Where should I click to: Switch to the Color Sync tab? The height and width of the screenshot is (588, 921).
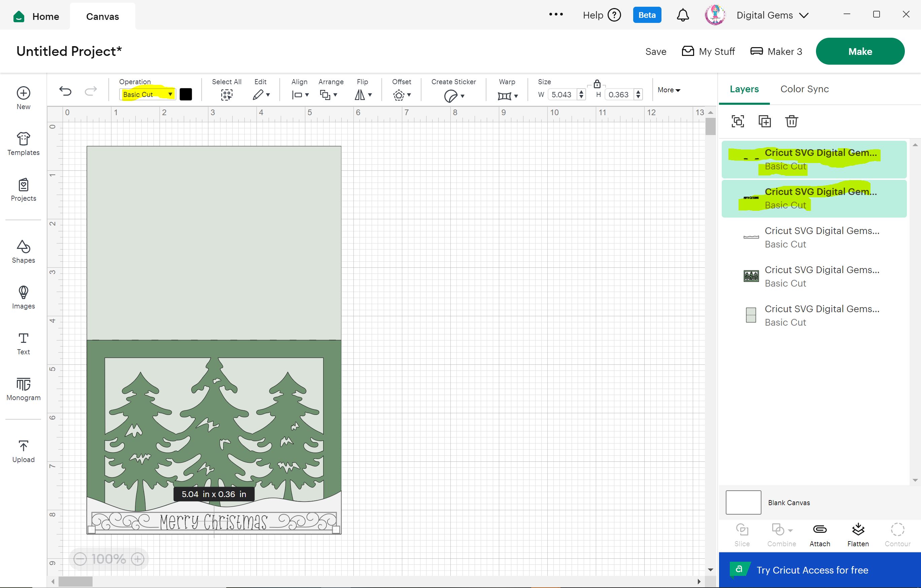[804, 89]
